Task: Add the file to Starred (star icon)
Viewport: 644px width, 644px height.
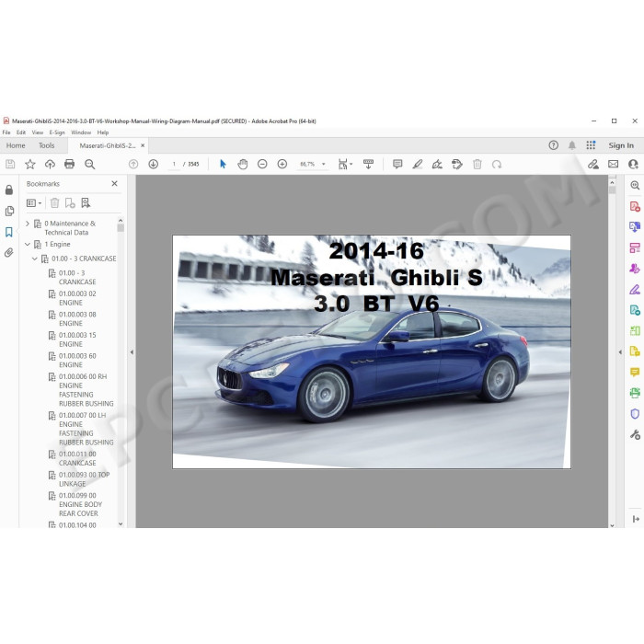Action: [x=30, y=165]
